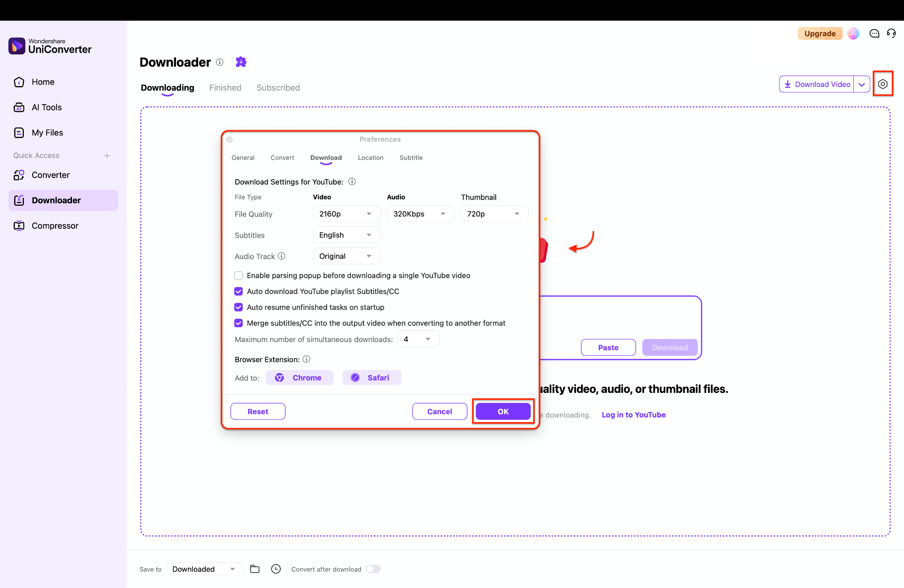This screenshot has height=588, width=904.
Task: Add the browser extension to Chrome
Action: [299, 377]
